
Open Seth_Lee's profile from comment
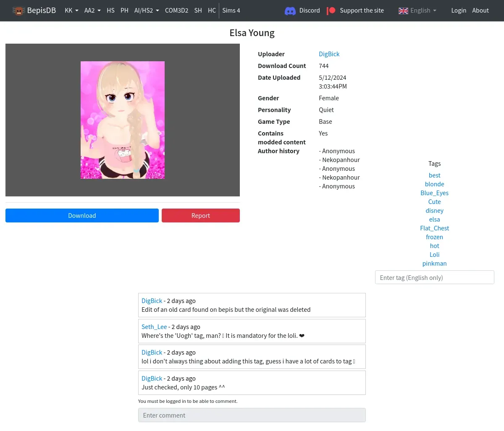point(154,327)
